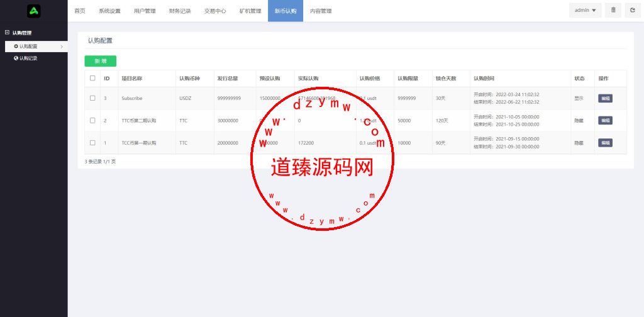Click the green logo icon

coord(34,11)
